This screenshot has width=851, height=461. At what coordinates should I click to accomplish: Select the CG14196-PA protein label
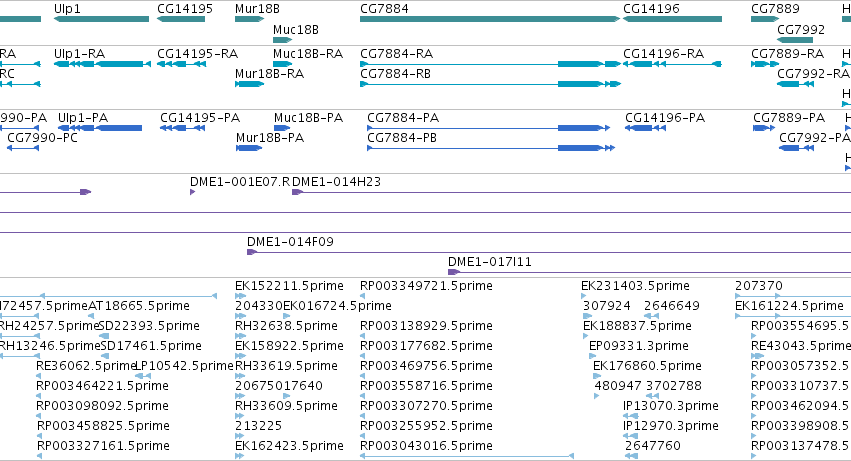pyautogui.click(x=665, y=118)
